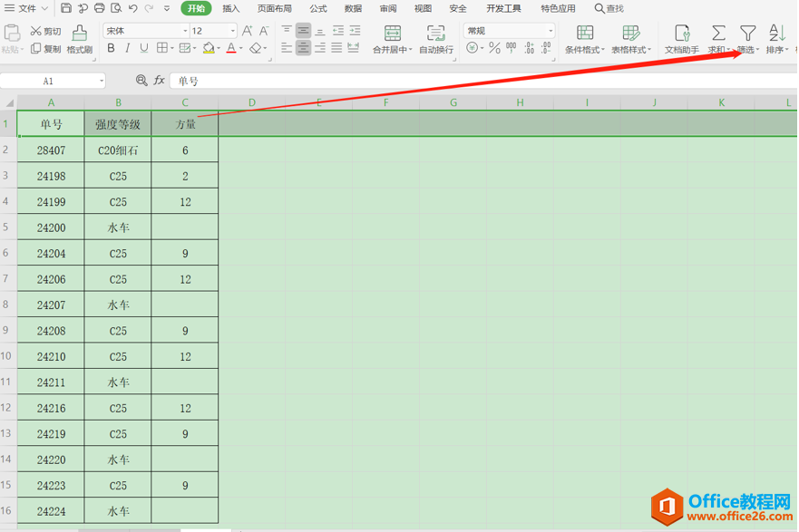
Task: Decrease font size with smaller A icon
Action: pyautogui.click(x=264, y=31)
